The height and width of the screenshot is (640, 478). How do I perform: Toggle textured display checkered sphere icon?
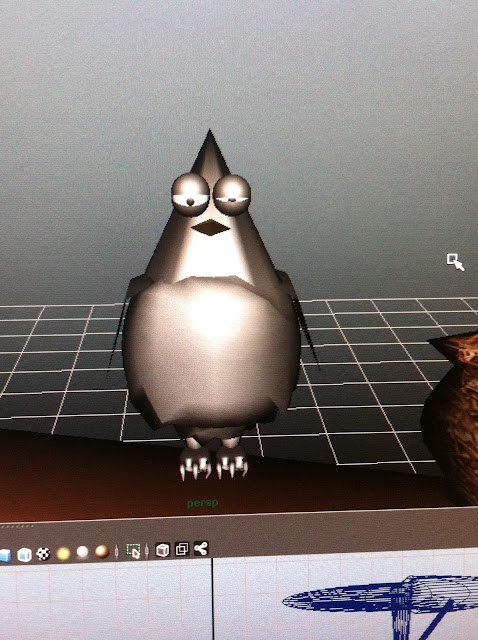click(43, 553)
